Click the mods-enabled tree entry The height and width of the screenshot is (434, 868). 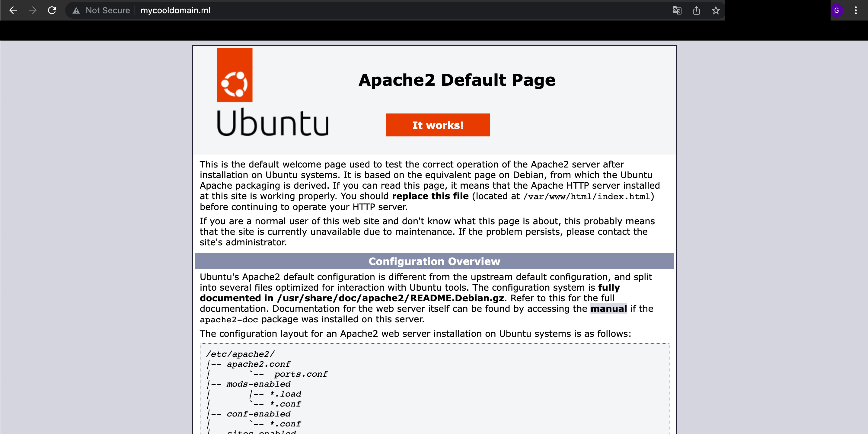258,384
